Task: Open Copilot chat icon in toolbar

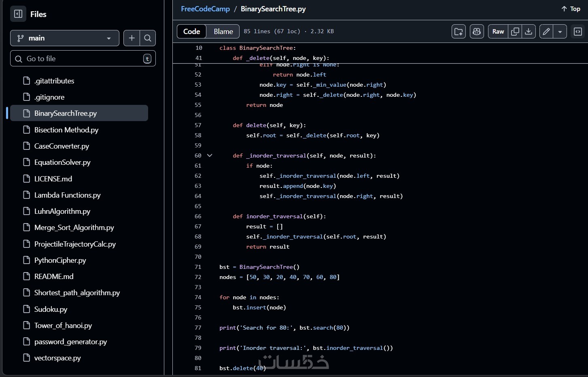Action: (x=477, y=32)
